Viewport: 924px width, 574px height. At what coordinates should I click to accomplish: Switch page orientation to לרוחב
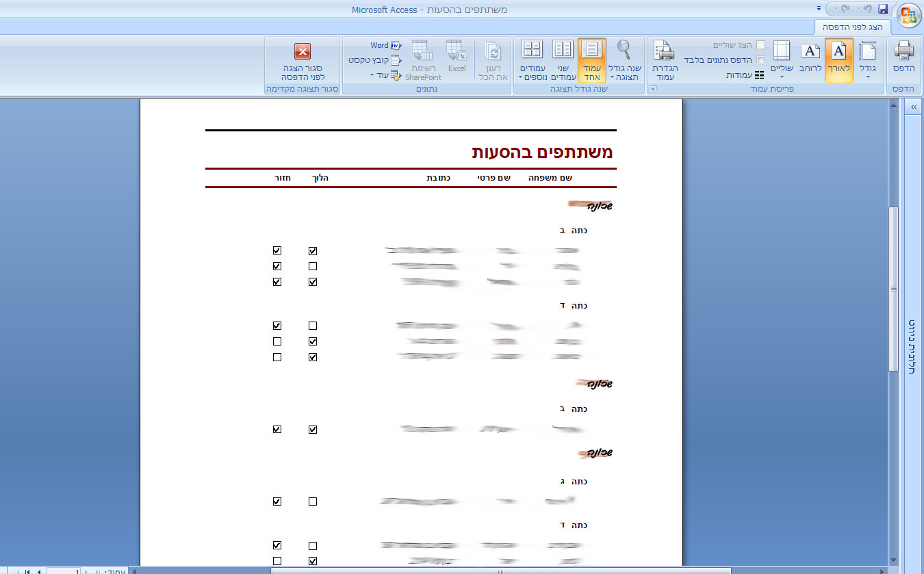(x=810, y=60)
